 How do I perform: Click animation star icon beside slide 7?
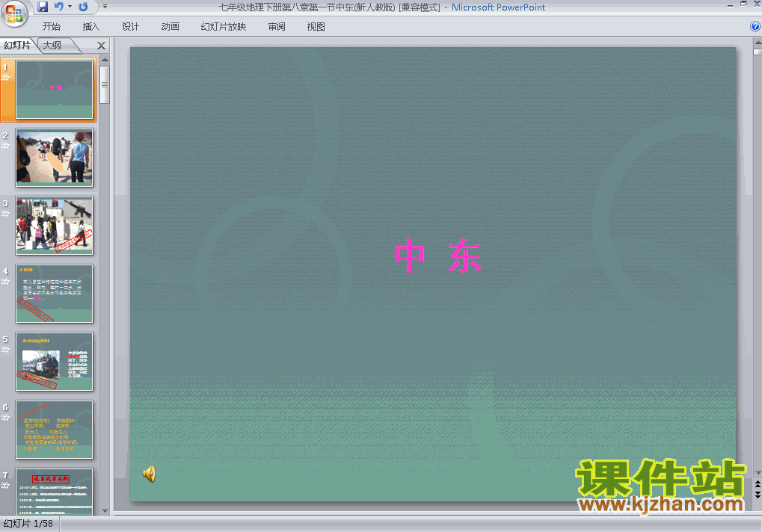tap(6, 485)
